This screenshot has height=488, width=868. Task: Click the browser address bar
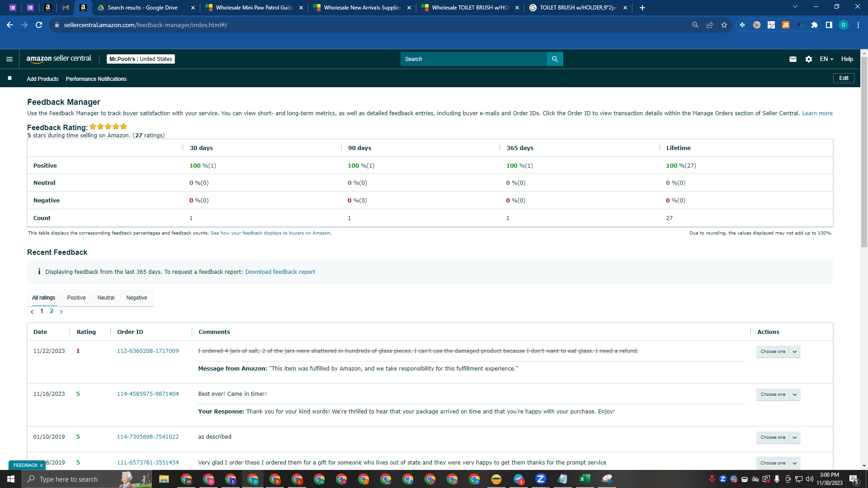click(371, 25)
